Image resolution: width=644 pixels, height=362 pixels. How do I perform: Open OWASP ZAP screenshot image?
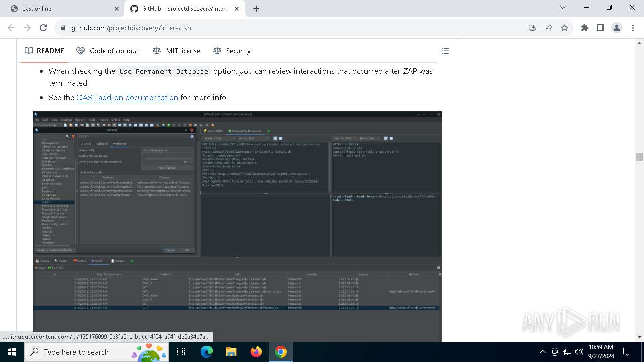click(x=237, y=226)
